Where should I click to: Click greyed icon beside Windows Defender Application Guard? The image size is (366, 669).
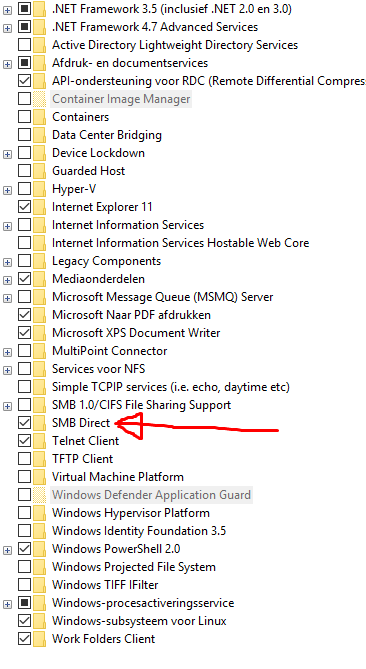point(39,495)
